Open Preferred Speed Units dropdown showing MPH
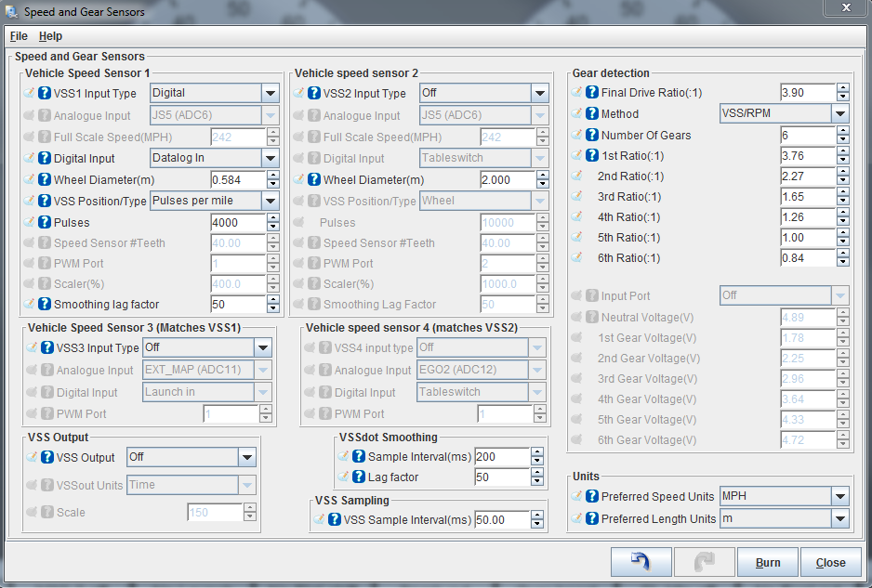Screen dimensions: 872x588 click(x=784, y=496)
